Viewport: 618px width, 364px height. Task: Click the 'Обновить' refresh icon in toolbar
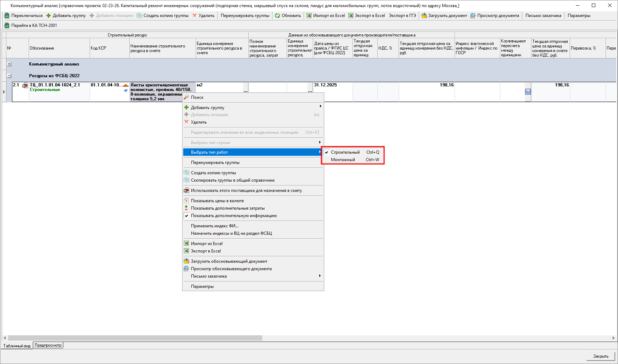point(277,16)
